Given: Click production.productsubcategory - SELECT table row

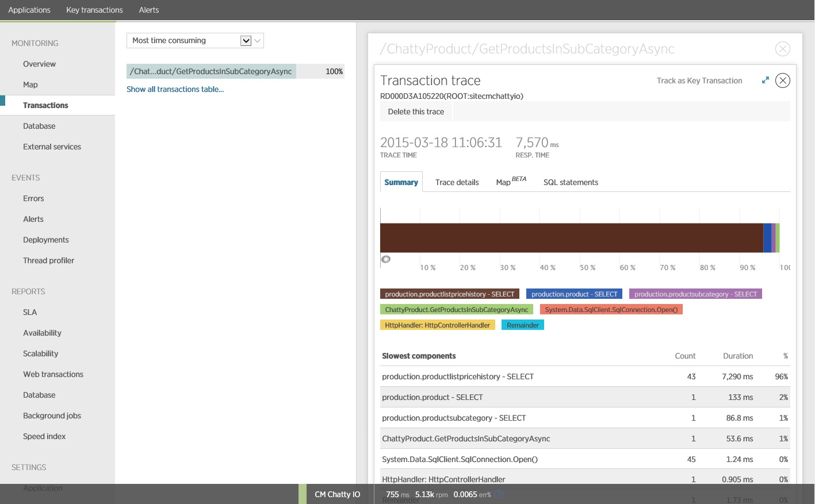Looking at the screenshot, I should (x=585, y=418).
